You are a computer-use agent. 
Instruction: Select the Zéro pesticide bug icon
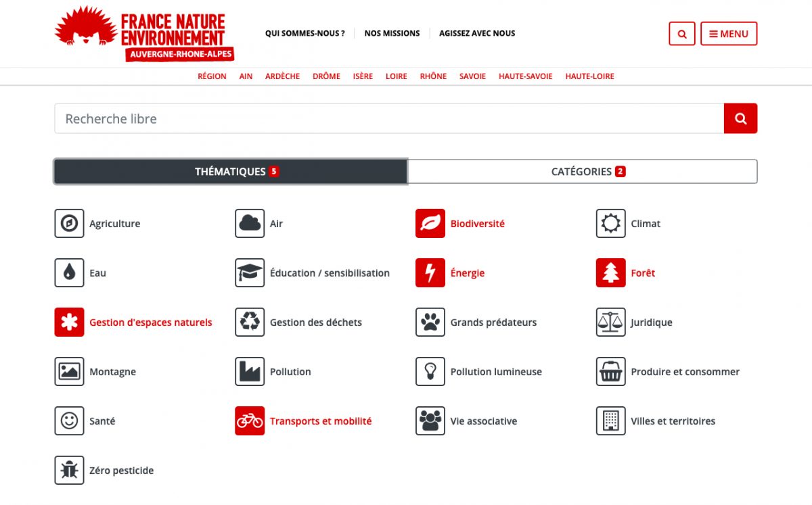69,471
